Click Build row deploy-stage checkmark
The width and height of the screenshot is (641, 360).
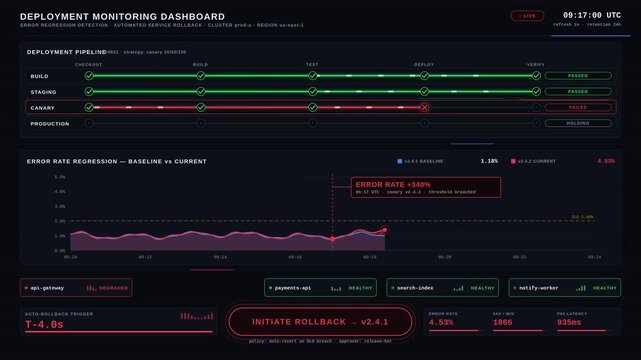(424, 76)
